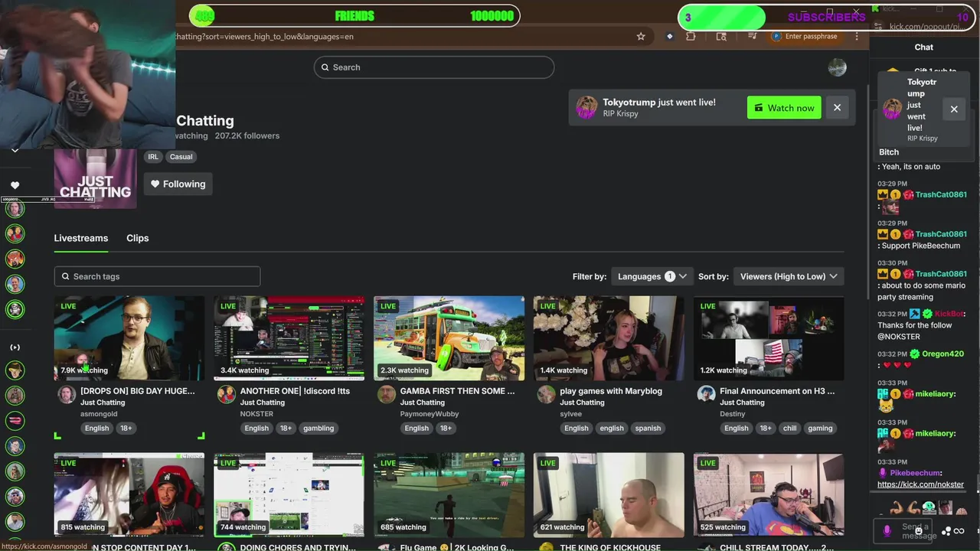Click the Pikebeechum username in chat
Screen dimensions: 980x551
[916, 474]
